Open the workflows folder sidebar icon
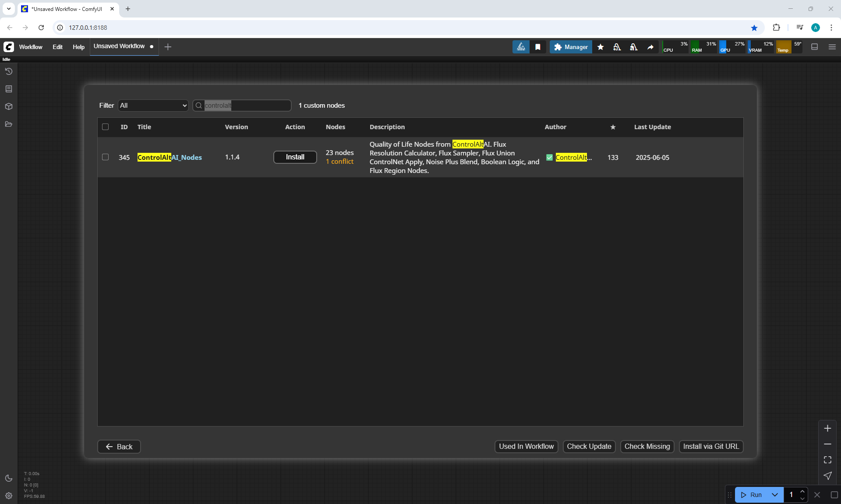The image size is (841, 504). pos(8,124)
